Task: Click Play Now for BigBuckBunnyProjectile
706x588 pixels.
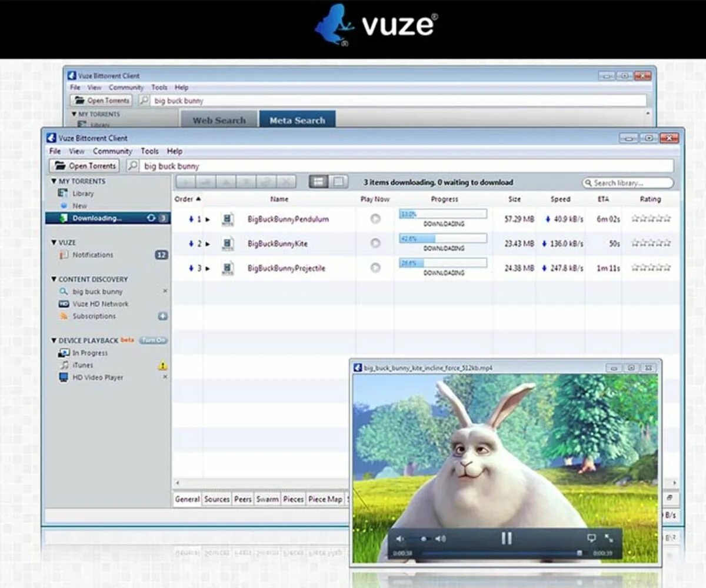Action: [375, 268]
